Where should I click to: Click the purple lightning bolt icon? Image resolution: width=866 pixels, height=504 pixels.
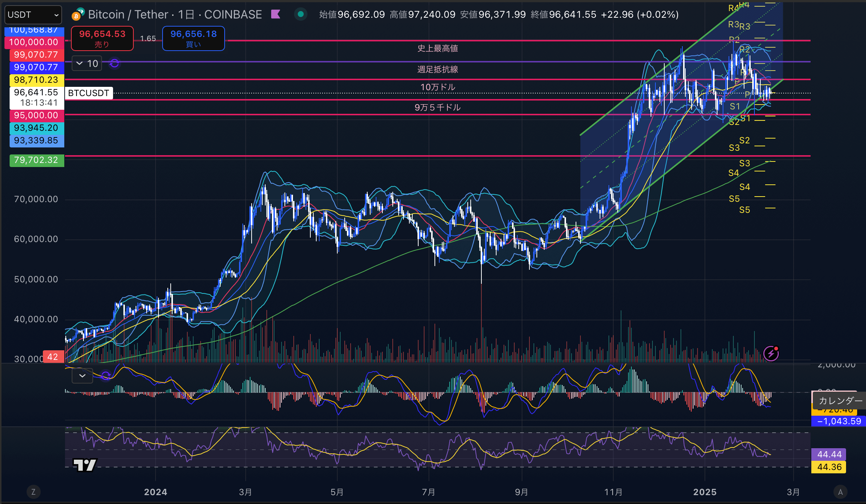click(771, 354)
